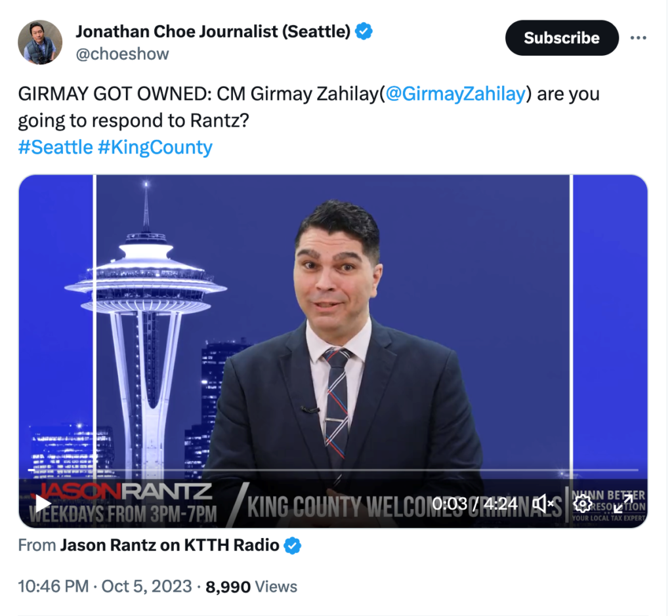
Task: Click the Subscribe button
Action: pyautogui.click(x=562, y=37)
